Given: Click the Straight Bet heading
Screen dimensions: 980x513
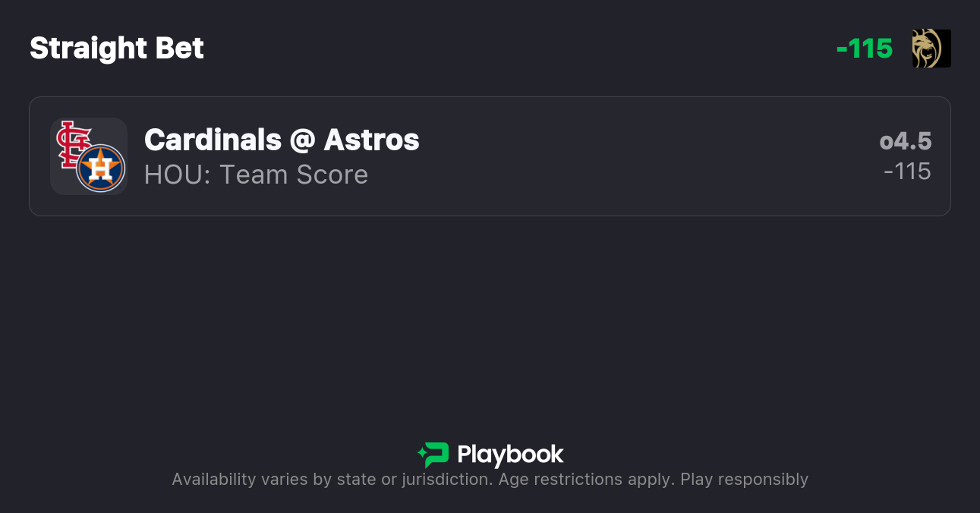Looking at the screenshot, I should [x=117, y=49].
